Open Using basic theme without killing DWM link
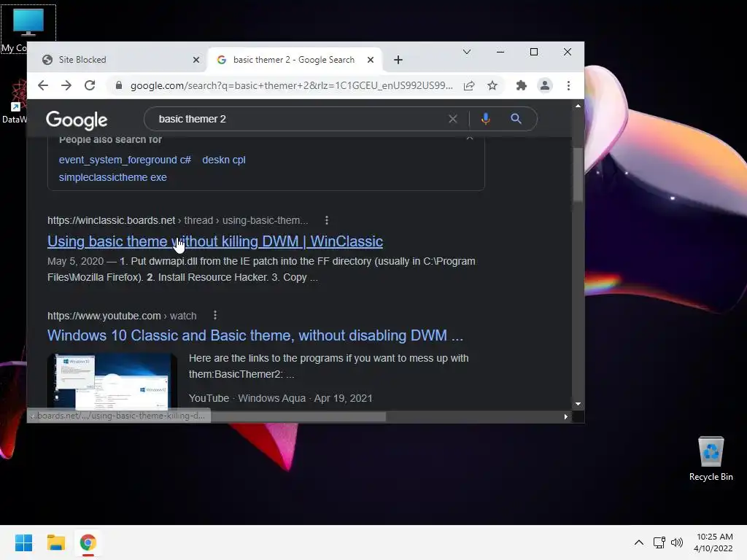Viewport: 747px width, 560px height. click(215, 241)
